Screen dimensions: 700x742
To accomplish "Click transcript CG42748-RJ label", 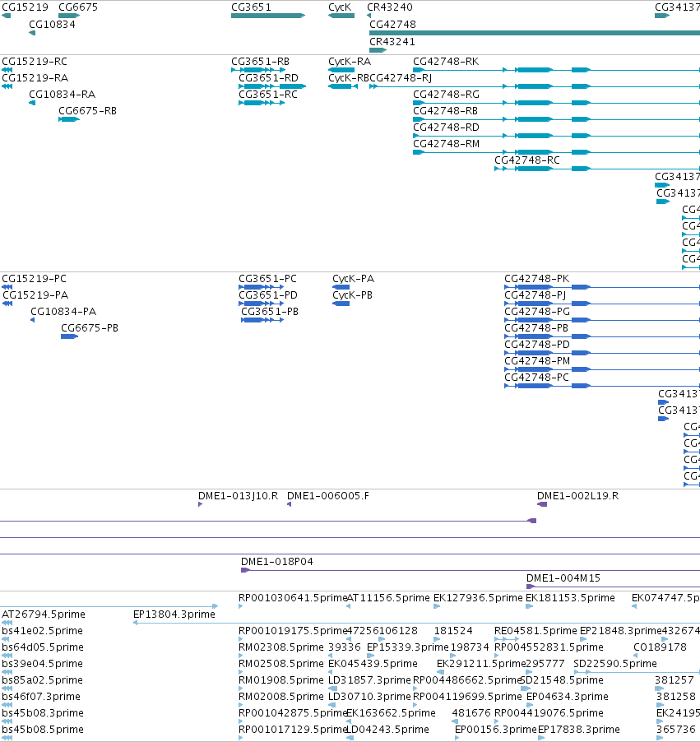I will click(401, 77).
